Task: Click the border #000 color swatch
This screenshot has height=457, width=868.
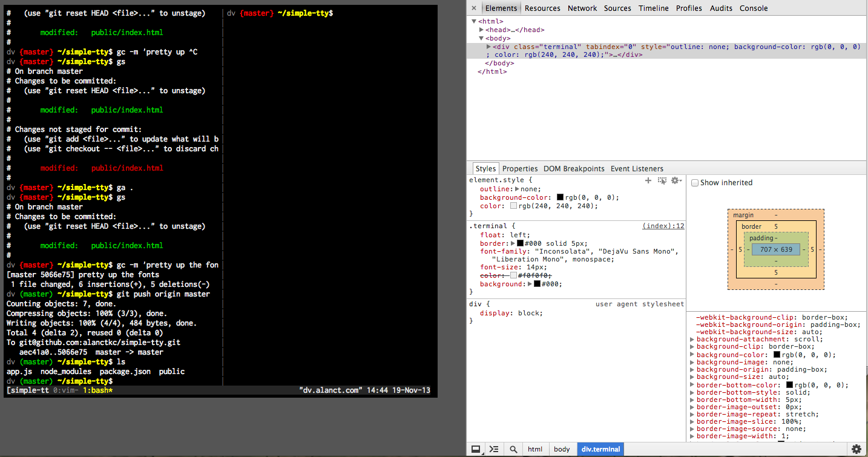Action: pos(520,243)
